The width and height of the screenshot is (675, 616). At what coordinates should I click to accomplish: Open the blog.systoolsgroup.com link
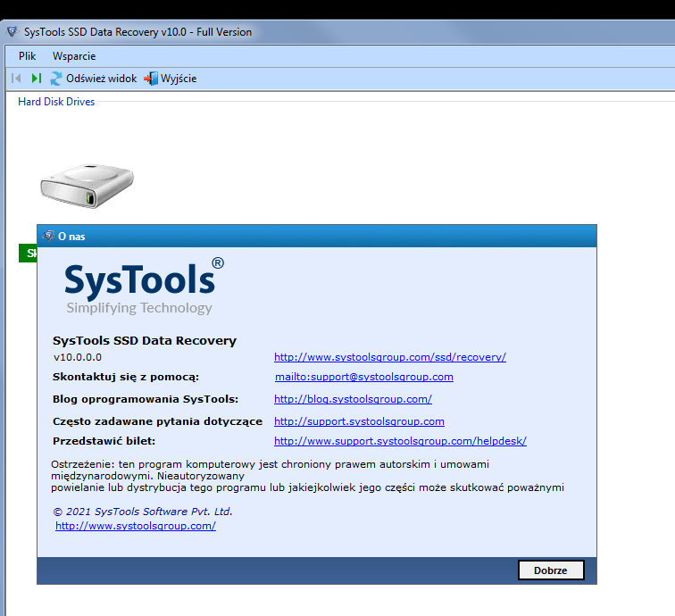353,399
